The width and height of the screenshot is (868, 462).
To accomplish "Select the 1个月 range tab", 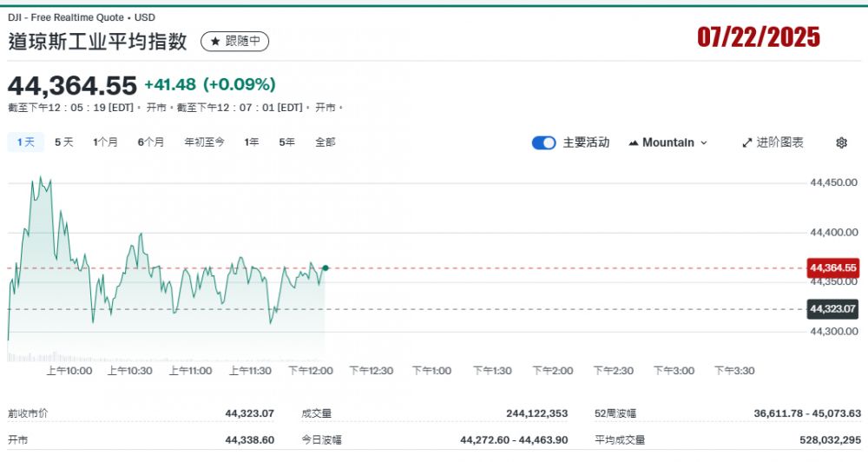I will tap(105, 142).
